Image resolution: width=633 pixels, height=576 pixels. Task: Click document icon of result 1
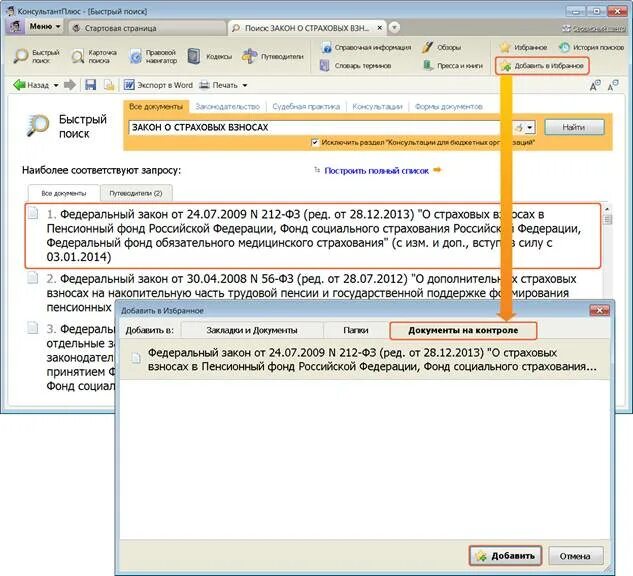33,213
